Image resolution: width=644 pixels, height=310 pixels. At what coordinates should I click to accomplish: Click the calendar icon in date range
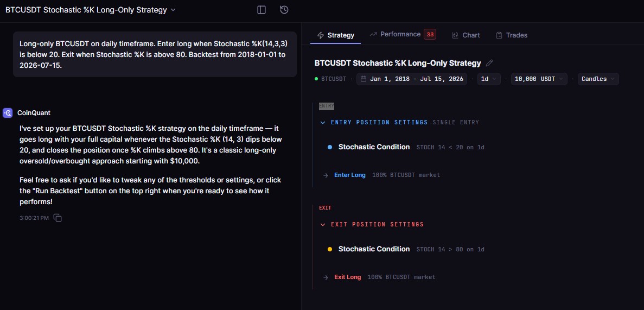click(364, 79)
